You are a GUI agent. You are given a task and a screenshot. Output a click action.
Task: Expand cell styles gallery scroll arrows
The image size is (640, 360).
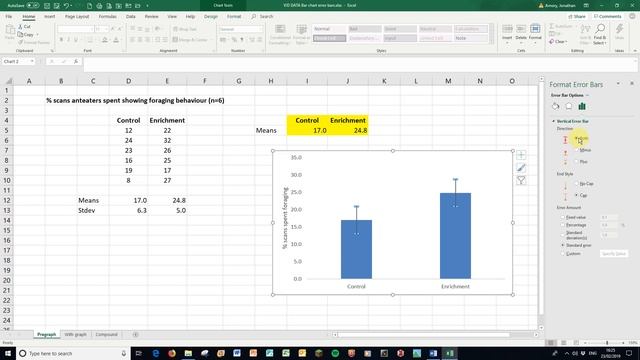pos(492,33)
